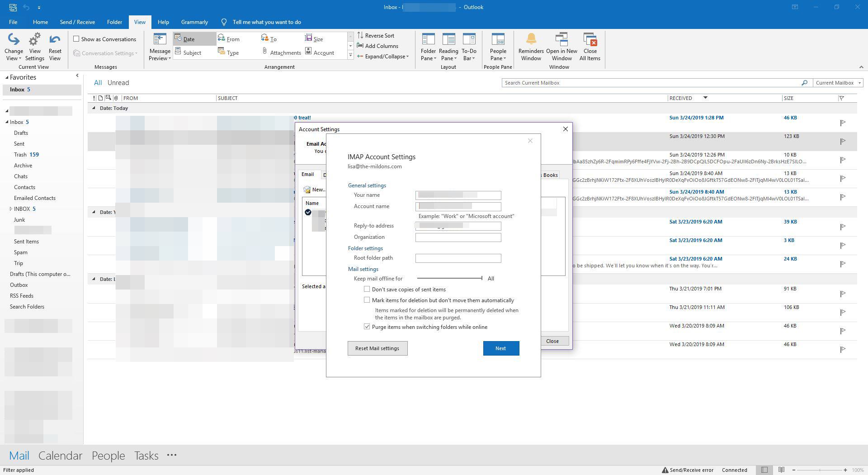Expand the Arrangement gallery more arrow
The width and height of the screenshot is (868, 475).
click(x=350, y=55)
